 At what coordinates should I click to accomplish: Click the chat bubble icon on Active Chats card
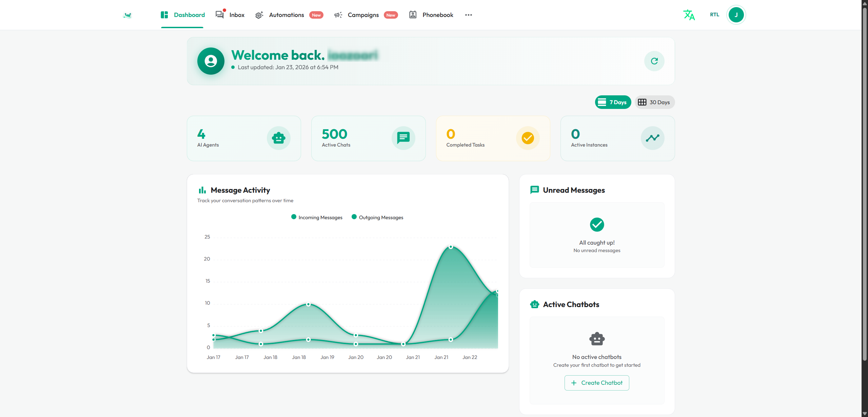click(x=403, y=138)
